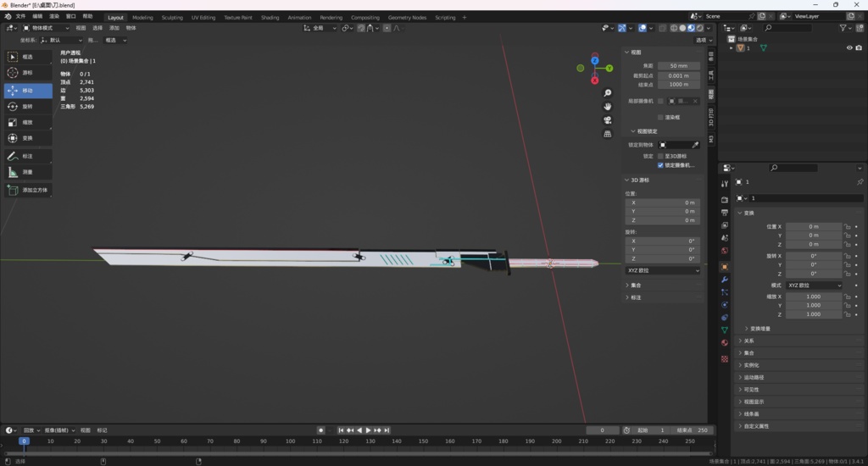Pick the 缩放 scale tool

pyautogui.click(x=28, y=122)
